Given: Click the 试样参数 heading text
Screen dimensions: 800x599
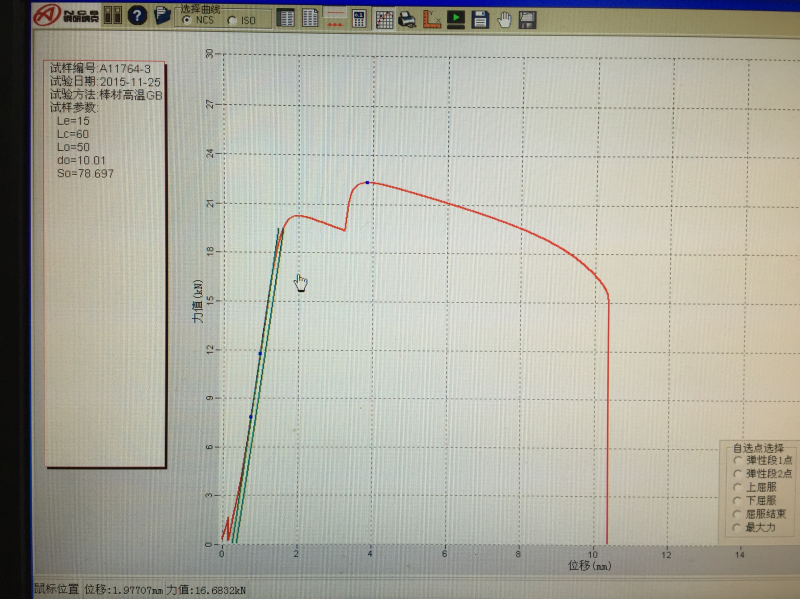Looking at the screenshot, I should [73, 108].
